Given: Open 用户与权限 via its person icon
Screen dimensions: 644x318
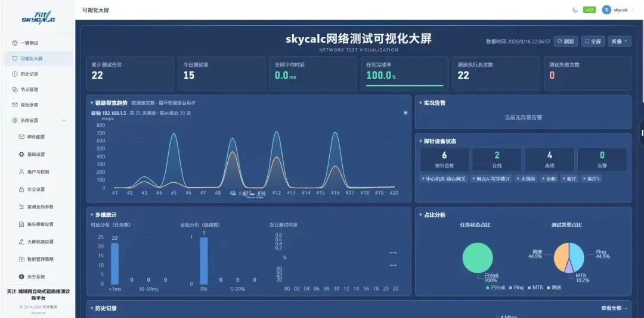Looking at the screenshot, I should coord(21,172).
